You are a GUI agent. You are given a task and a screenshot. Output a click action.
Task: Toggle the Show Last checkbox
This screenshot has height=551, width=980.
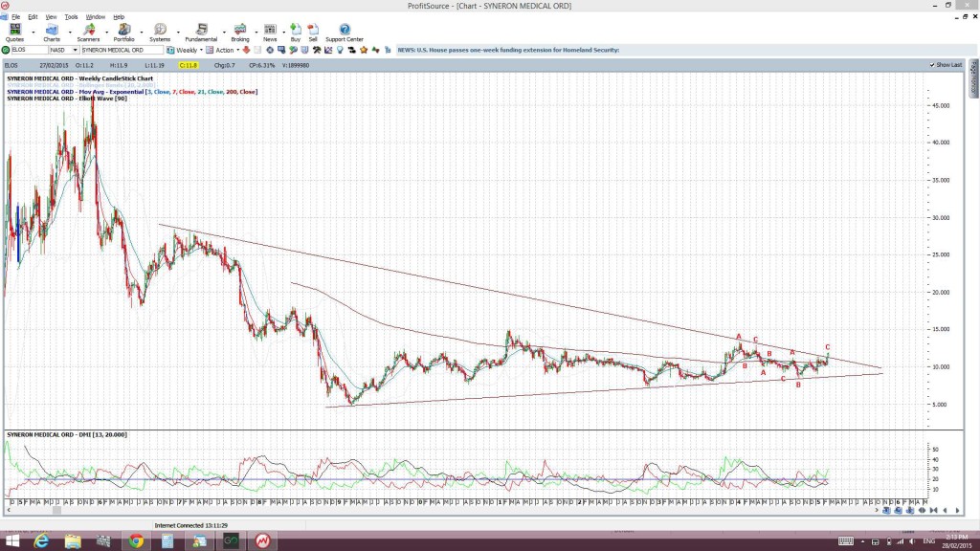[932, 65]
